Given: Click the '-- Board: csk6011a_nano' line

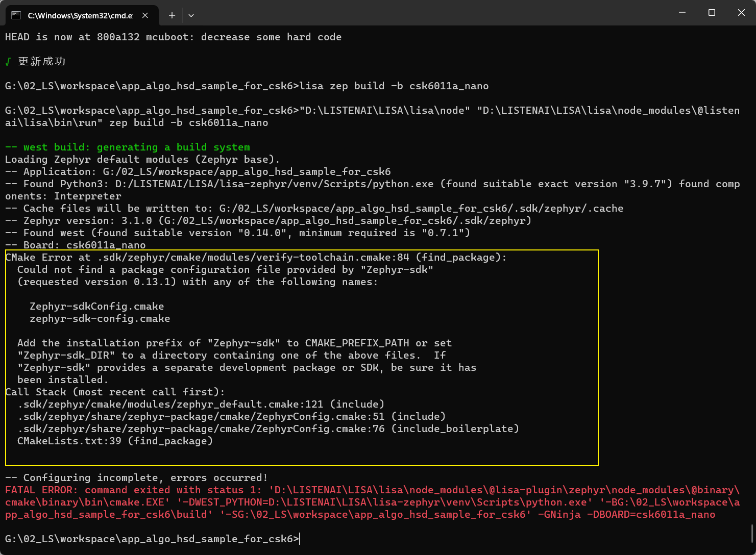Looking at the screenshot, I should [76, 245].
